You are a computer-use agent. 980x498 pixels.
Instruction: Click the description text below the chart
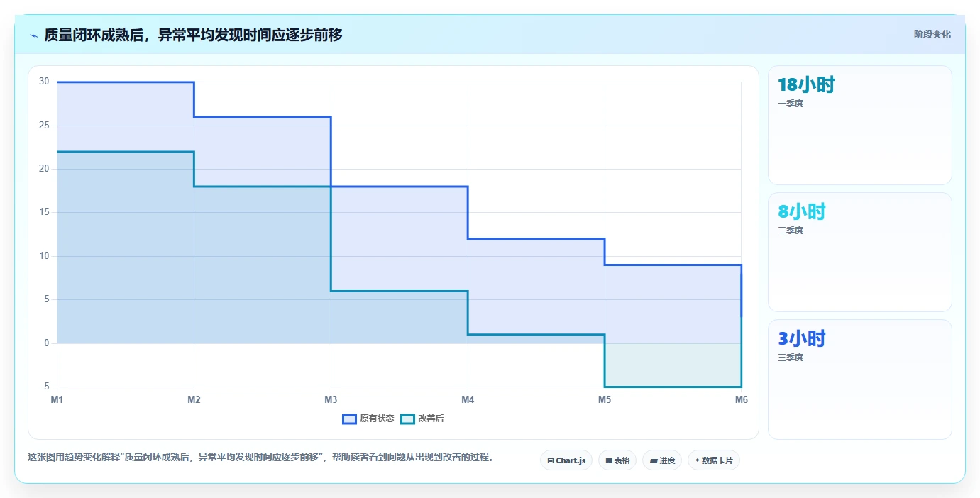(x=260, y=457)
